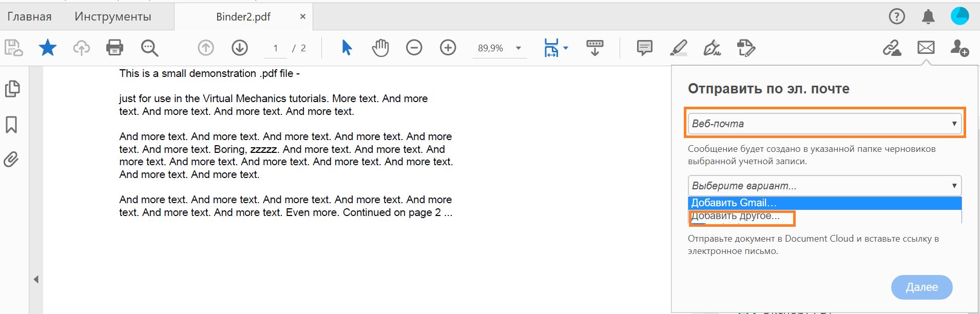The height and width of the screenshot is (314, 980).
Task: Print the document with printer icon
Action: click(114, 48)
